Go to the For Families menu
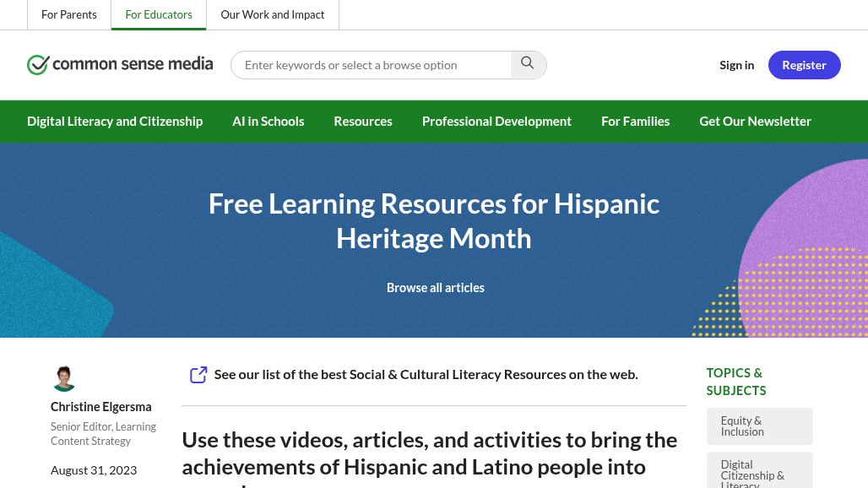868x488 pixels. click(x=635, y=122)
